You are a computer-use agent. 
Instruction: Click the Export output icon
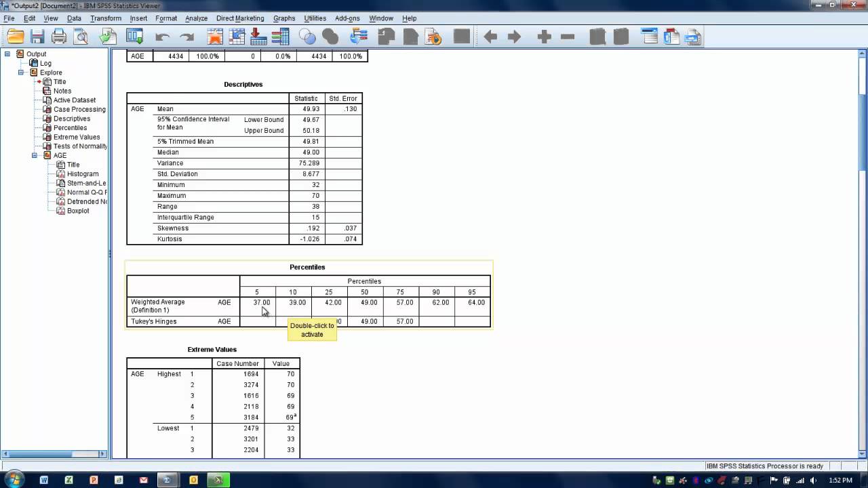108,37
